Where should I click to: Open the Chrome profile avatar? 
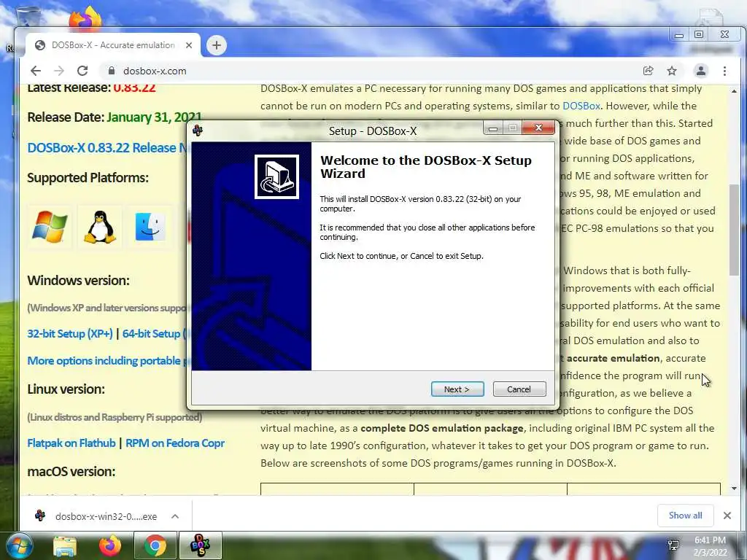tap(701, 71)
